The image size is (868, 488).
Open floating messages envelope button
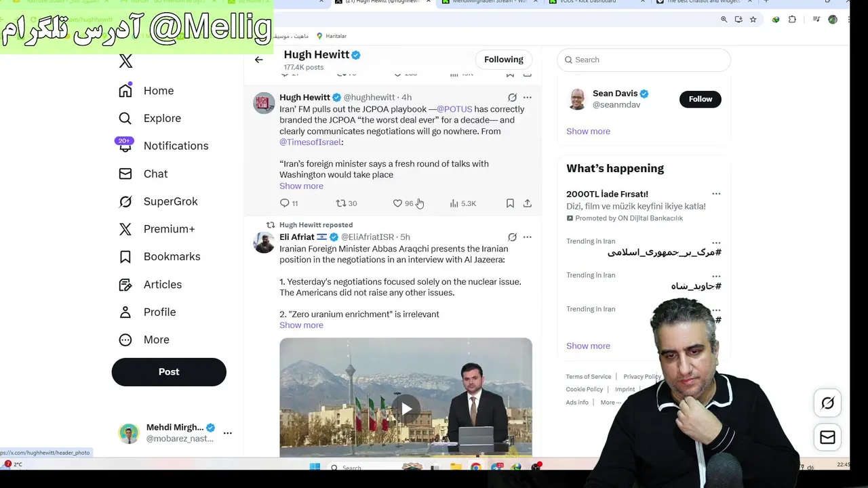(828, 437)
